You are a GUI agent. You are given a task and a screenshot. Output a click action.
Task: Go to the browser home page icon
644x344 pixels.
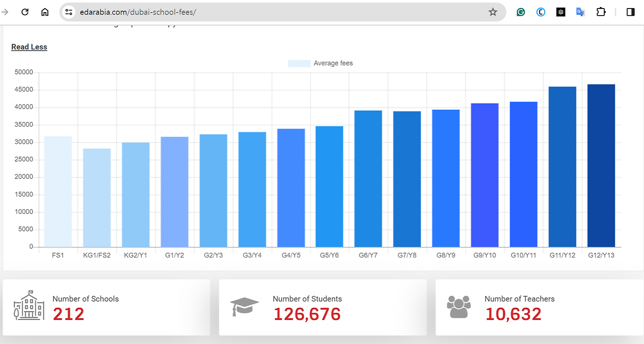pyautogui.click(x=45, y=12)
